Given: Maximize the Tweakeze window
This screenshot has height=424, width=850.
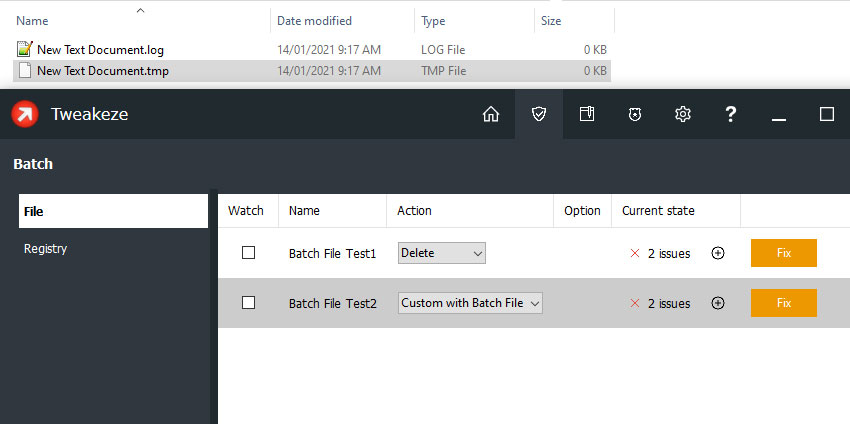Looking at the screenshot, I should [x=827, y=114].
